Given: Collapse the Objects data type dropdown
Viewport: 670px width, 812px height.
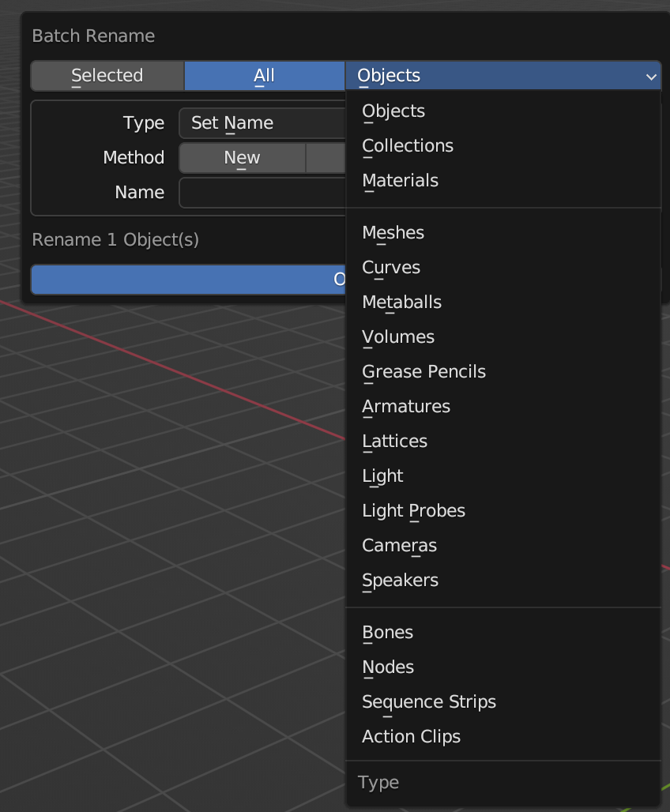Looking at the screenshot, I should point(502,76).
